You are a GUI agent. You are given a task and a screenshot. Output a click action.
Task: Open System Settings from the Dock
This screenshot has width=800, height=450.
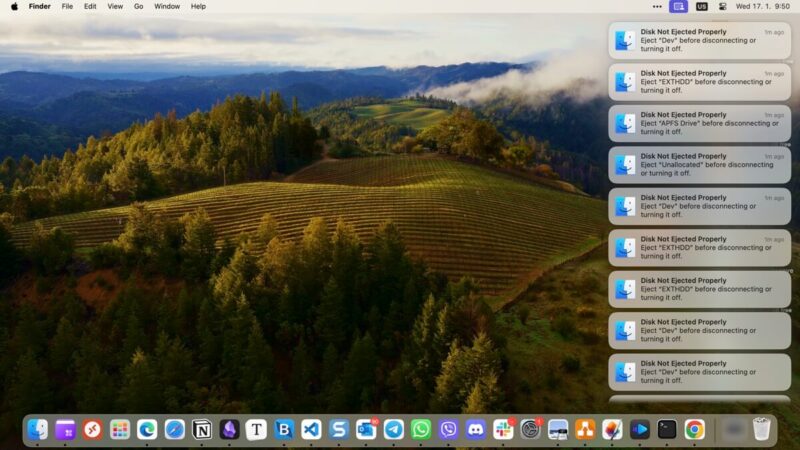pyautogui.click(x=531, y=430)
